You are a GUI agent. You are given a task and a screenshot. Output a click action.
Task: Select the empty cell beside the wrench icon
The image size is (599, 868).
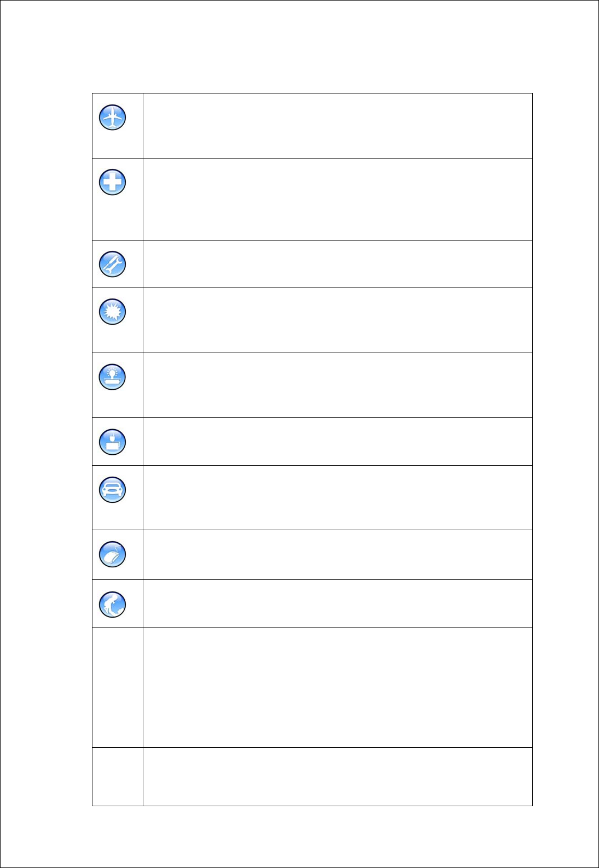point(338,264)
